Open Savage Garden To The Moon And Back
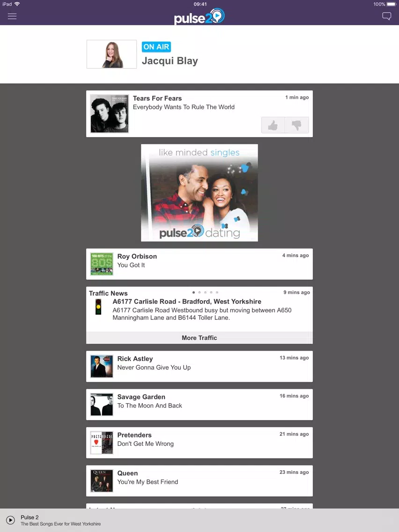399x532 pixels. point(199,405)
